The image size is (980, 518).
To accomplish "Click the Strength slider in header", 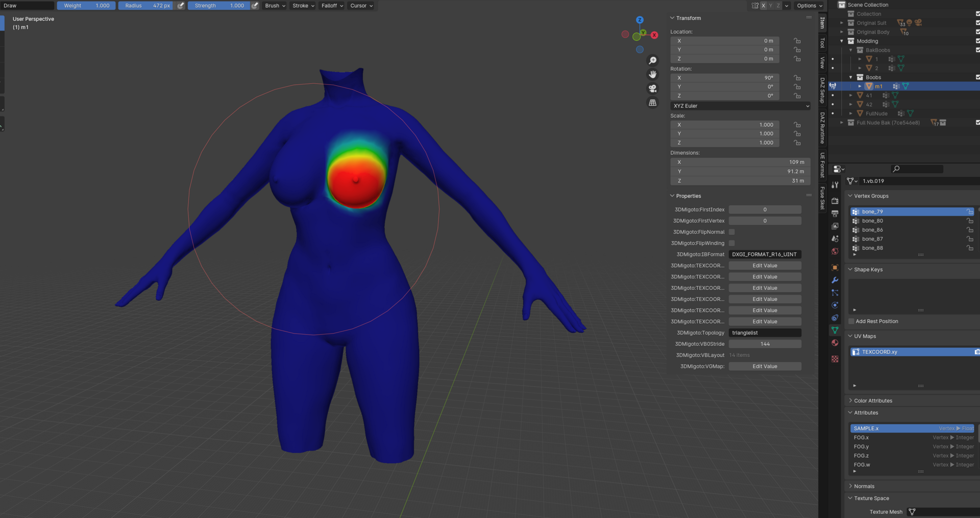I will pyautogui.click(x=219, y=6).
